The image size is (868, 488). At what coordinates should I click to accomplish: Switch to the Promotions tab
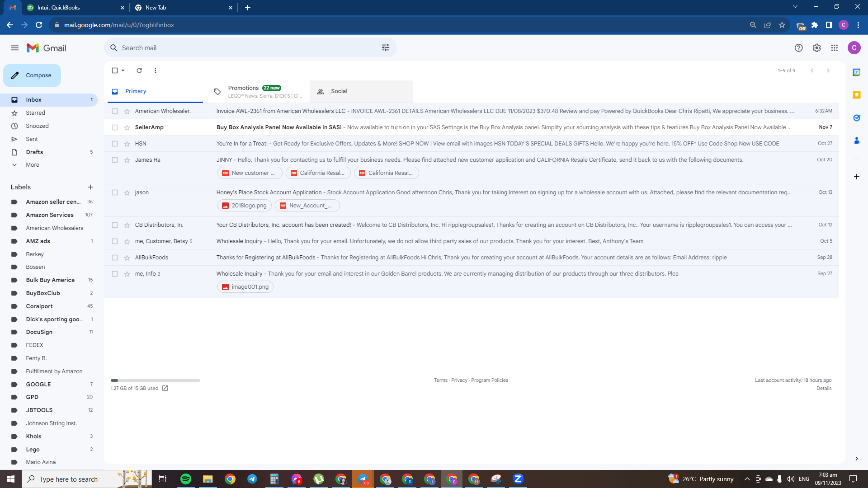pyautogui.click(x=259, y=91)
